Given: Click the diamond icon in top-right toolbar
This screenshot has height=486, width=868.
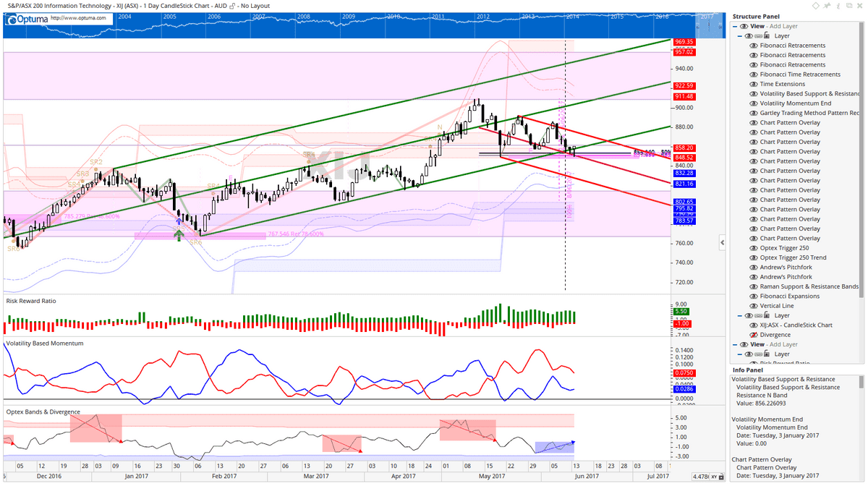Looking at the screenshot, I should [x=816, y=6].
